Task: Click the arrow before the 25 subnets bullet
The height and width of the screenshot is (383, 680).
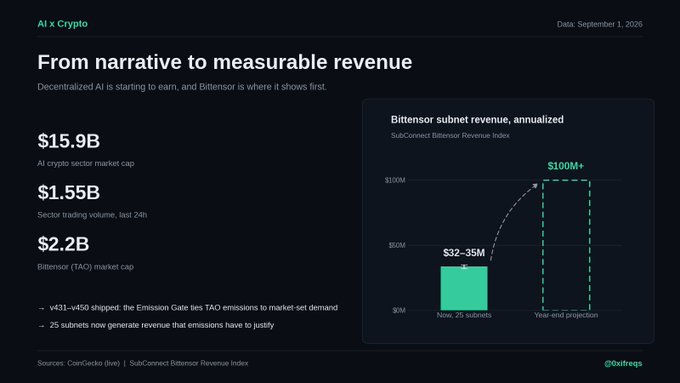Action: tap(41, 326)
